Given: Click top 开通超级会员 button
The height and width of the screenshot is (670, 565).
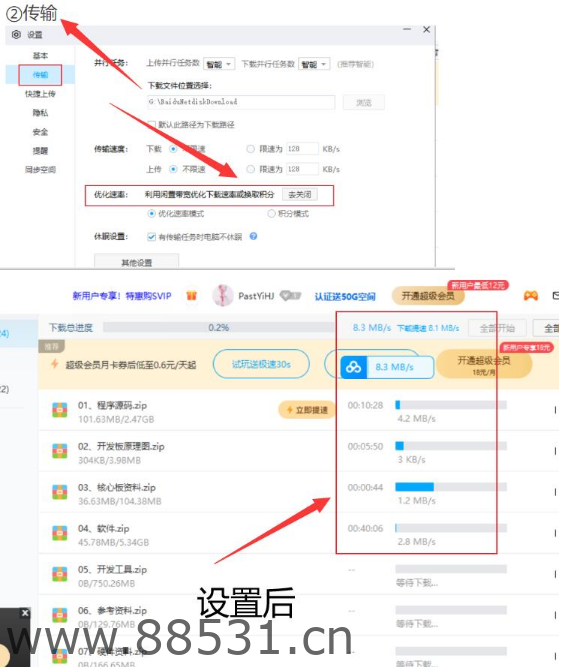Looking at the screenshot, I should click(x=428, y=296).
